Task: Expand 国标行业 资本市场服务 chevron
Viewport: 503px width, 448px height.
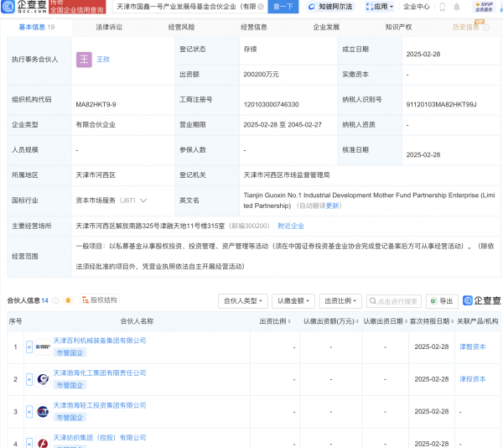Action: (x=143, y=201)
